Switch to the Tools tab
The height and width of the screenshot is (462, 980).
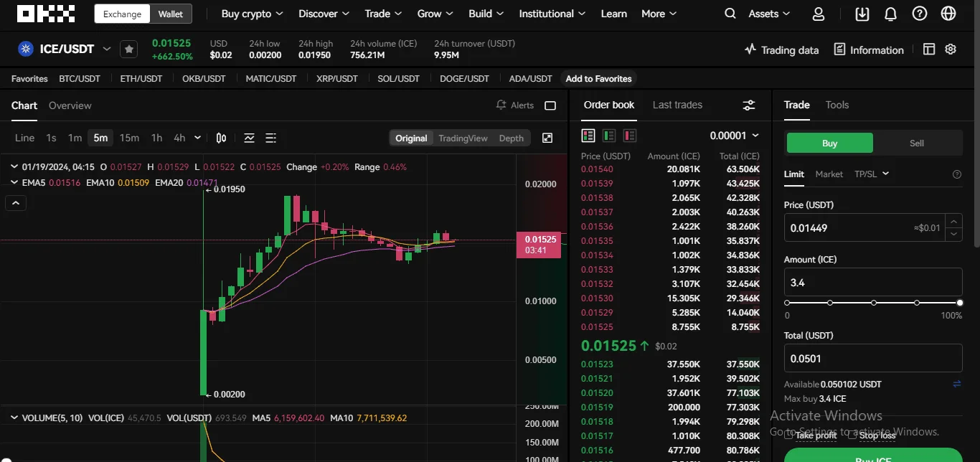click(x=837, y=105)
